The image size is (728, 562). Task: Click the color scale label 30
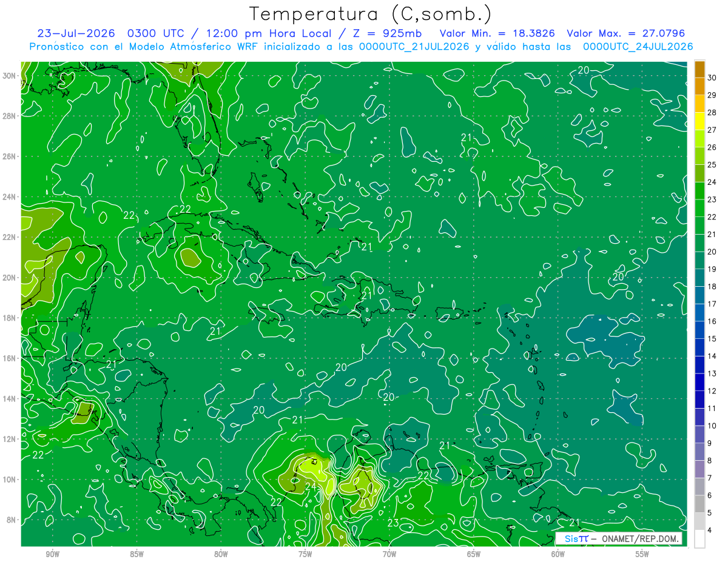(x=712, y=78)
